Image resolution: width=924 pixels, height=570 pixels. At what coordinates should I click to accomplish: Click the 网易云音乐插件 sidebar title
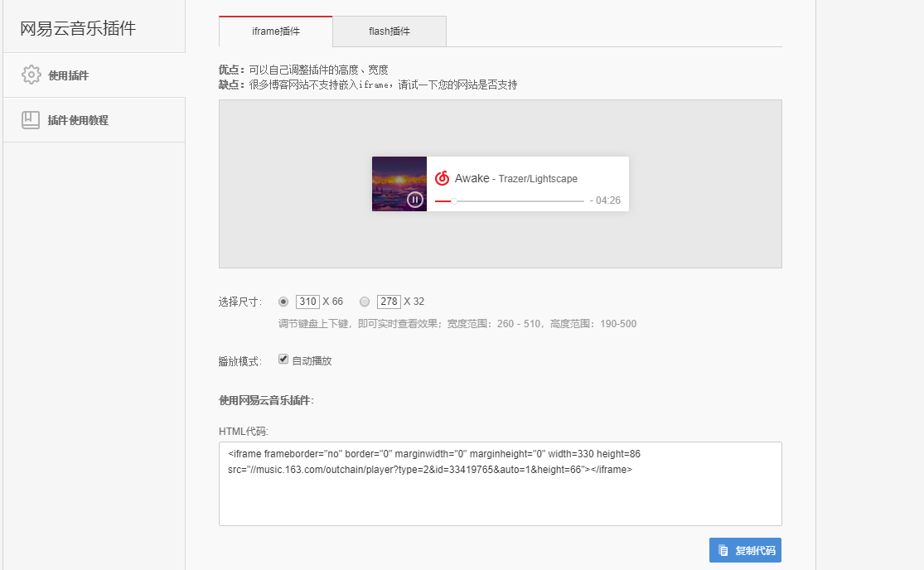pyautogui.click(x=78, y=28)
